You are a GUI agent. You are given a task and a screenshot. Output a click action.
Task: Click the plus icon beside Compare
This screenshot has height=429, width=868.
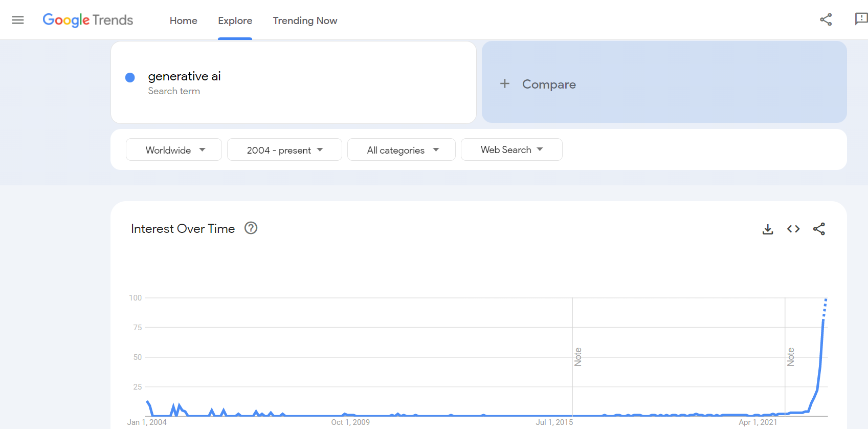click(x=504, y=83)
